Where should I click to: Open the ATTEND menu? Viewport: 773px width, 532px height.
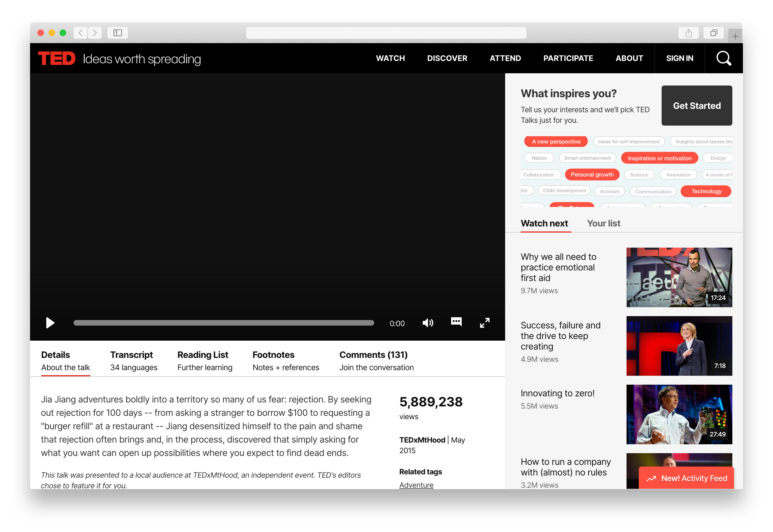coord(505,58)
